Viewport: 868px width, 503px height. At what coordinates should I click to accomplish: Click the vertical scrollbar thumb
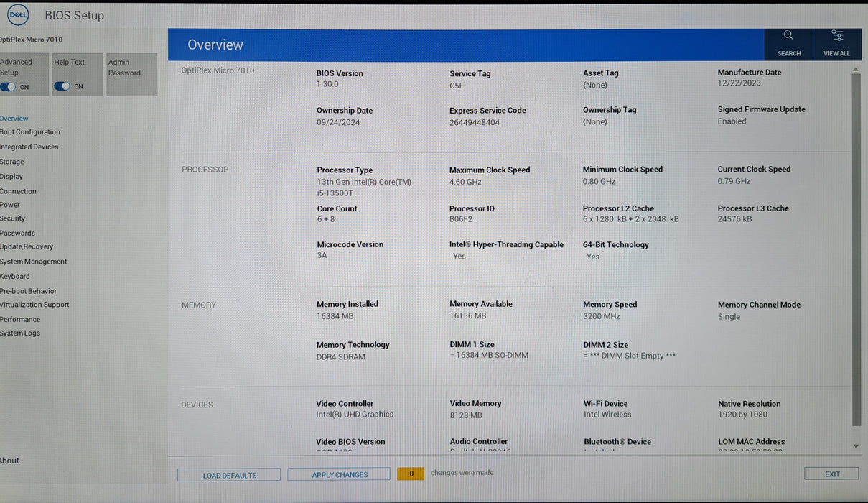pyautogui.click(x=855, y=249)
